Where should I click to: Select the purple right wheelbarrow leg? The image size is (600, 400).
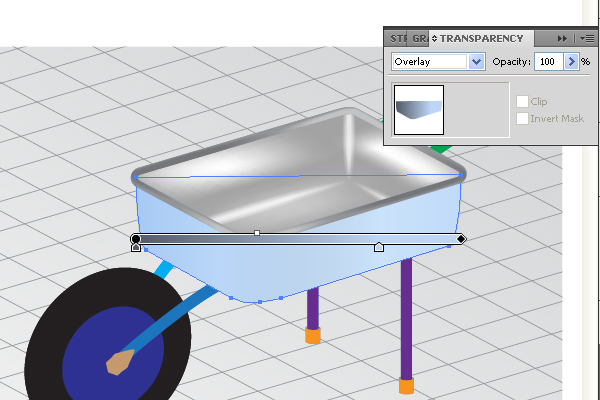point(406,318)
